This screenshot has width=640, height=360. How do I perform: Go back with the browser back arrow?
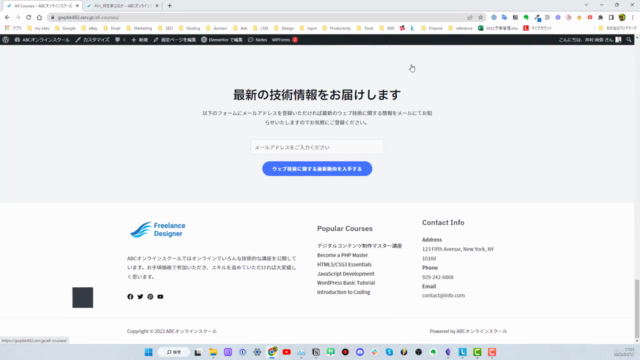7,17
